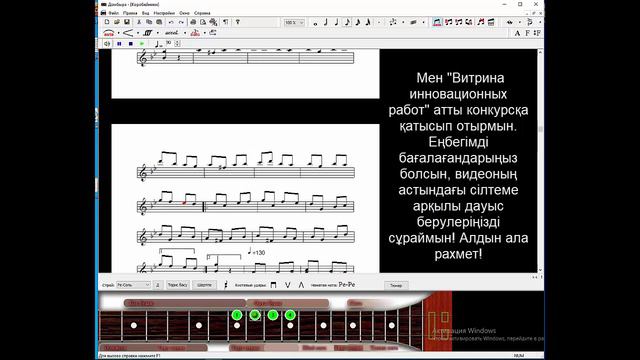
Task: Click green finger marker 1 on fretboard
Action: point(237,315)
